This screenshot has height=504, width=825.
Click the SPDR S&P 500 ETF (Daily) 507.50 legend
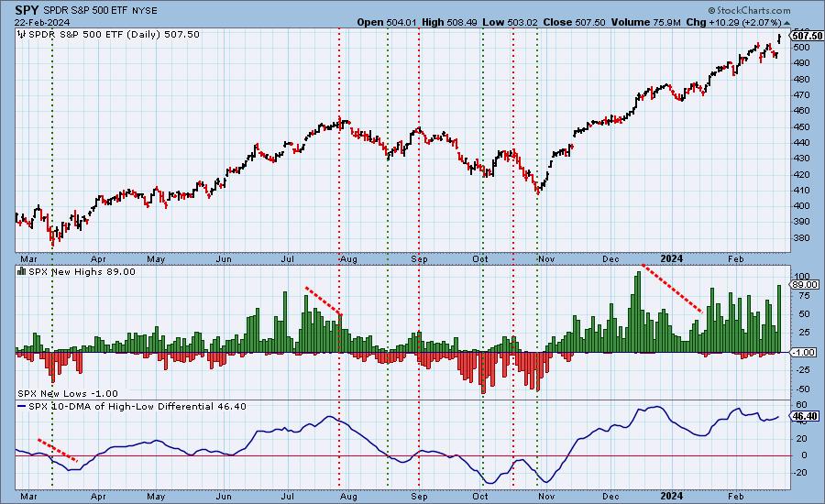114,35
